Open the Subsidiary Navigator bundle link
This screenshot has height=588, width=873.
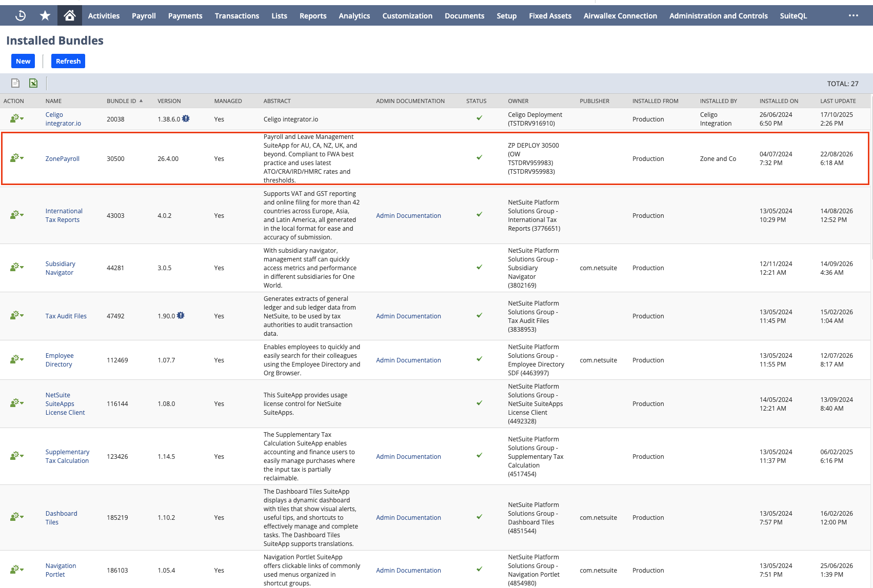(61, 268)
